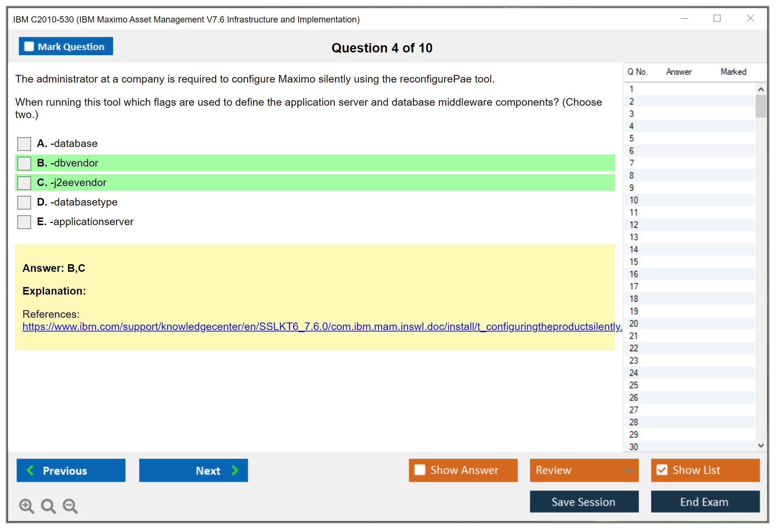Image resolution: width=778 pixels, height=532 pixels.
Task: Toggle the Show List checkbox
Action: [662, 470]
